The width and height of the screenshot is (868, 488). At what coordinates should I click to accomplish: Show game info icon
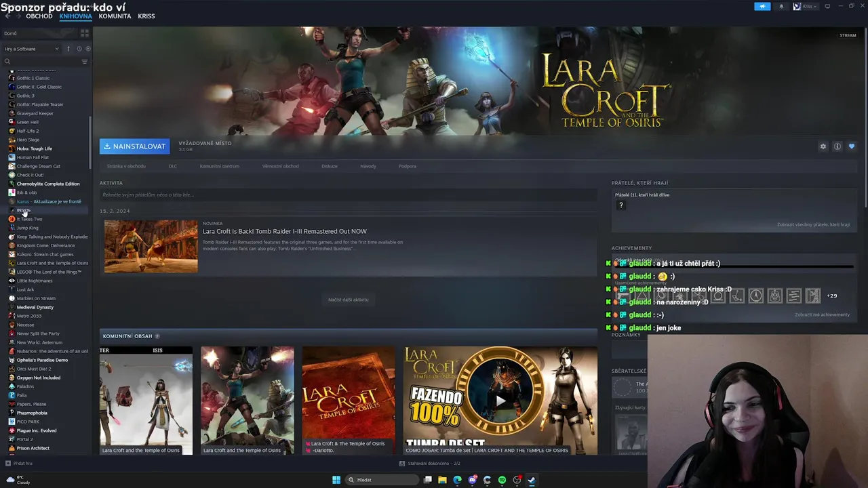tap(837, 146)
